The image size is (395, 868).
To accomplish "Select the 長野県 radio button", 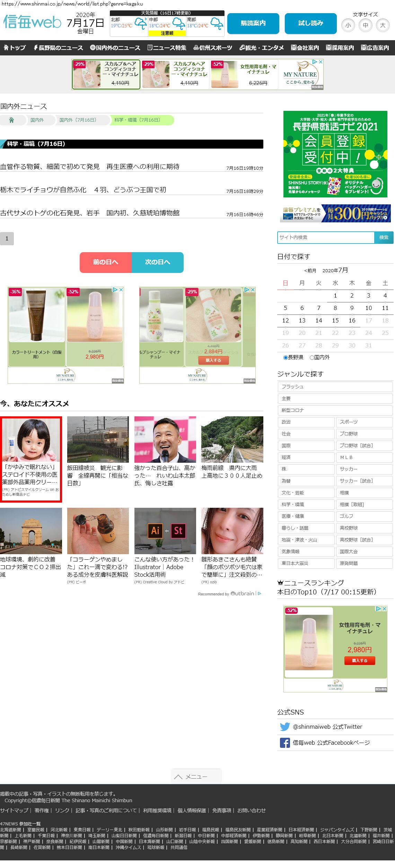I will [286, 357].
